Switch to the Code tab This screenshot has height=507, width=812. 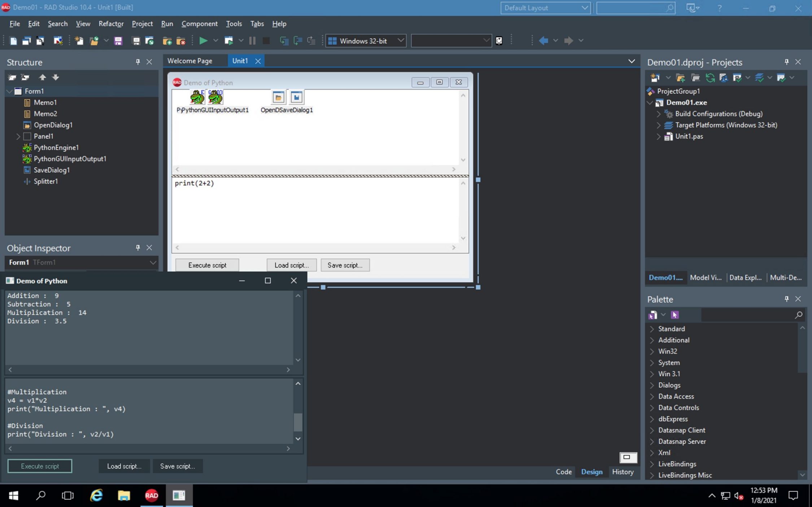click(x=563, y=472)
